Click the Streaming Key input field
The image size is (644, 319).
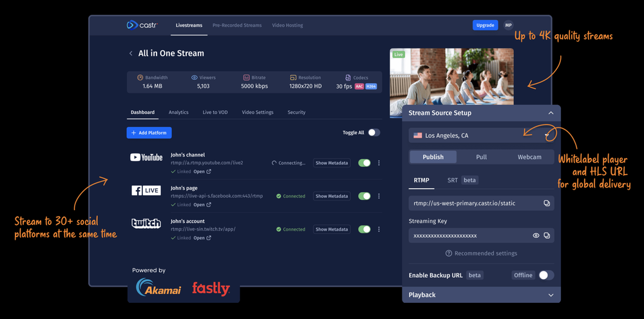click(x=481, y=236)
